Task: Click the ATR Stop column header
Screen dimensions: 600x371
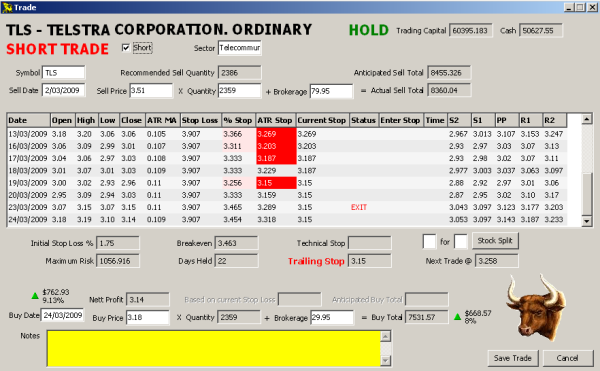Action: click(276, 120)
